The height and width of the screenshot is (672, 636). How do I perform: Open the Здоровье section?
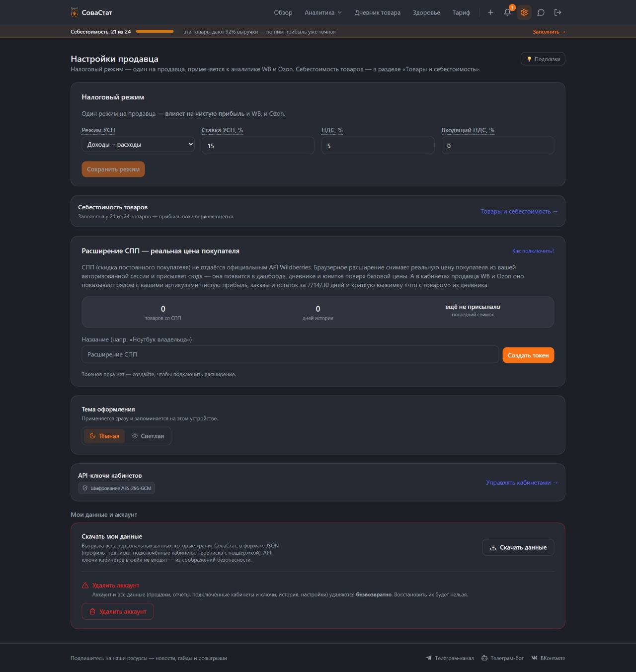click(426, 12)
